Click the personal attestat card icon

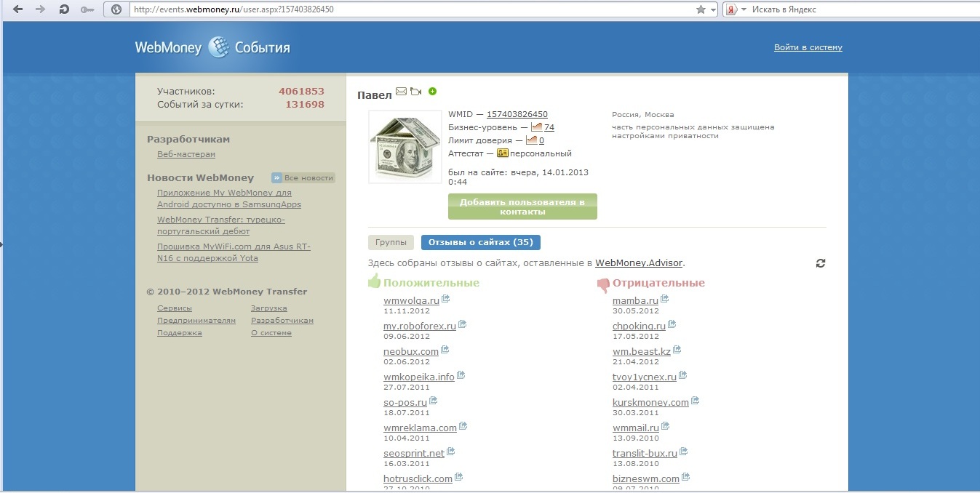[x=502, y=153]
